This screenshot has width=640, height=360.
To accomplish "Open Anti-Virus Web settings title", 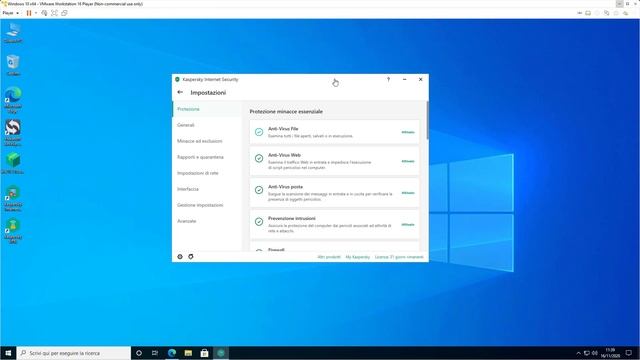I will (284, 155).
